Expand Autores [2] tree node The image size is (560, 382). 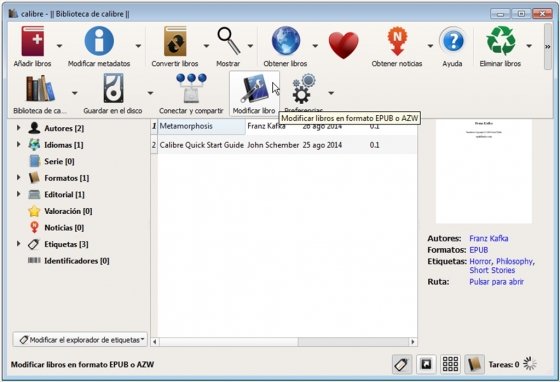point(19,127)
